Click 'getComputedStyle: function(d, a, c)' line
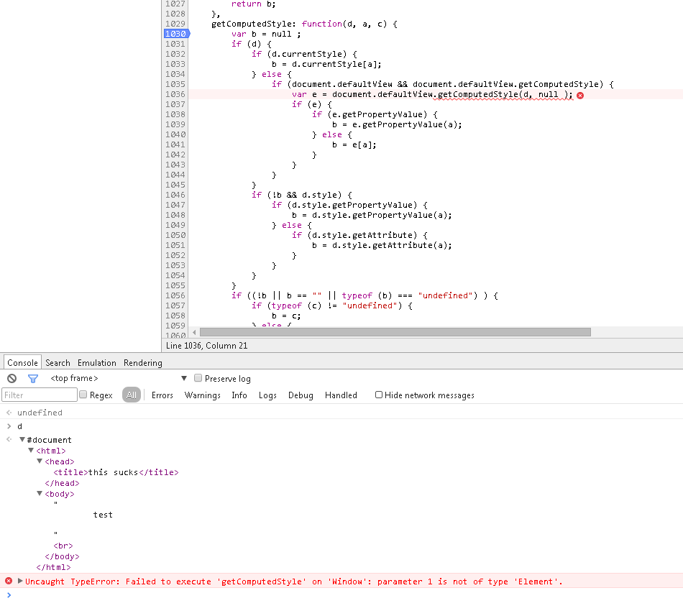 click(304, 24)
